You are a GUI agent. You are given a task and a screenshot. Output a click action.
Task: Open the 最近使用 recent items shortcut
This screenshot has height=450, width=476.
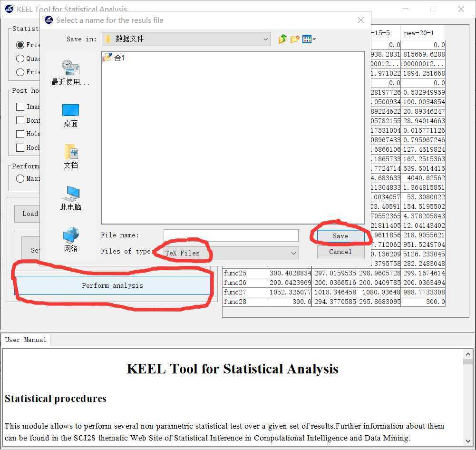[x=70, y=73]
